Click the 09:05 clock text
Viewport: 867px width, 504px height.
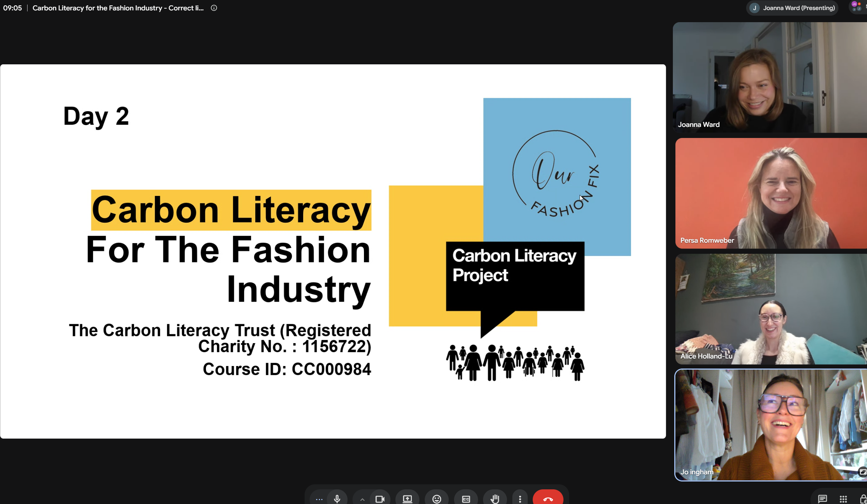pyautogui.click(x=13, y=8)
